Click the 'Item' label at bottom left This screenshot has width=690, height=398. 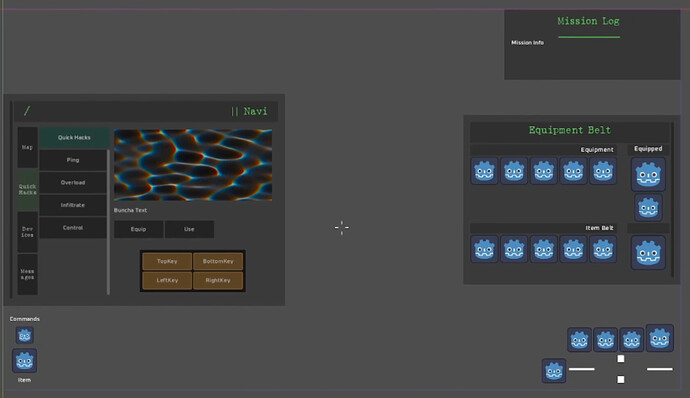[24, 380]
